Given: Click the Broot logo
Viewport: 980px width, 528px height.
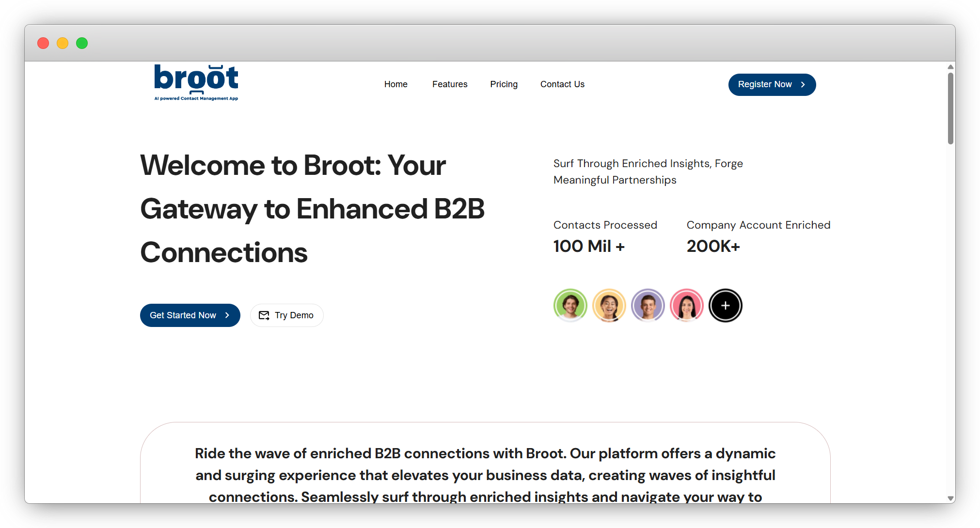Looking at the screenshot, I should pyautogui.click(x=196, y=82).
